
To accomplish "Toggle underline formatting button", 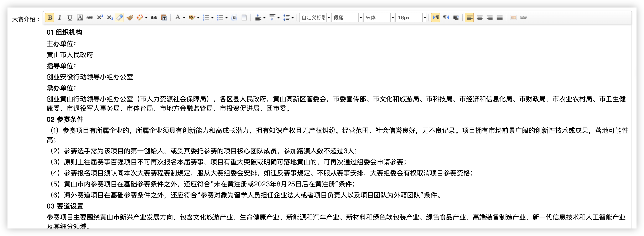I will [x=70, y=18].
